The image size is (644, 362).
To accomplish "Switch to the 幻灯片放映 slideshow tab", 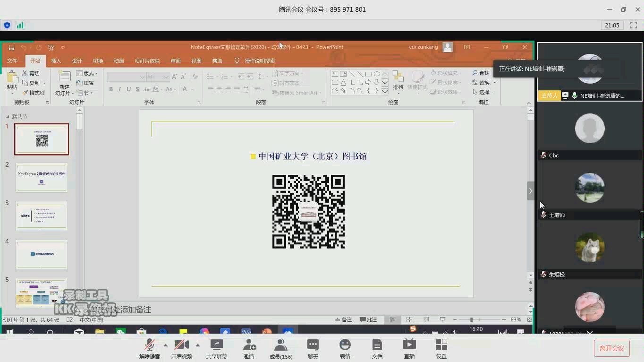I will click(147, 61).
